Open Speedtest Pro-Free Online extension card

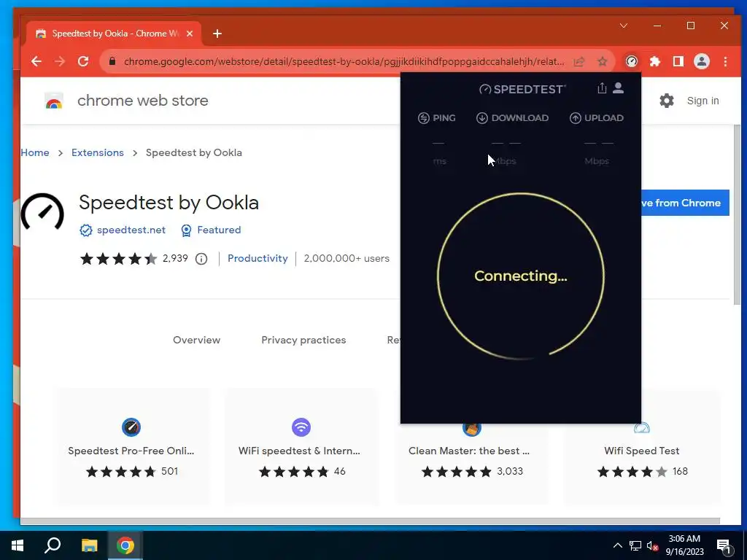(x=133, y=447)
